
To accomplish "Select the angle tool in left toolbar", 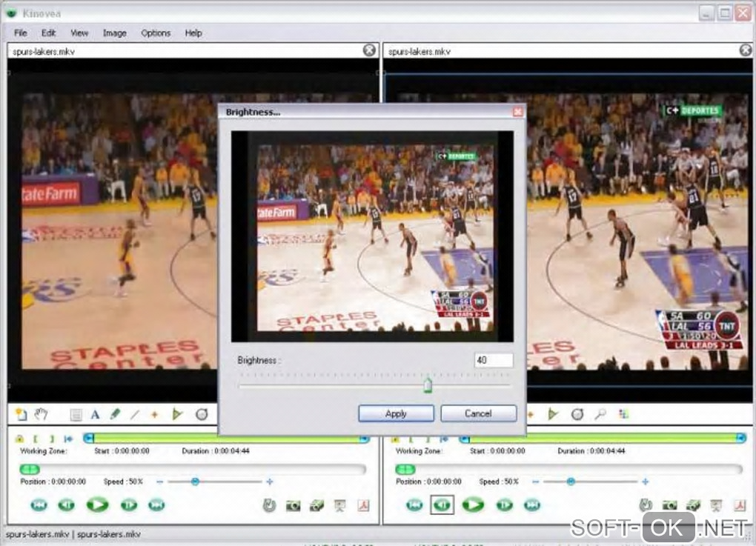I will 177,414.
